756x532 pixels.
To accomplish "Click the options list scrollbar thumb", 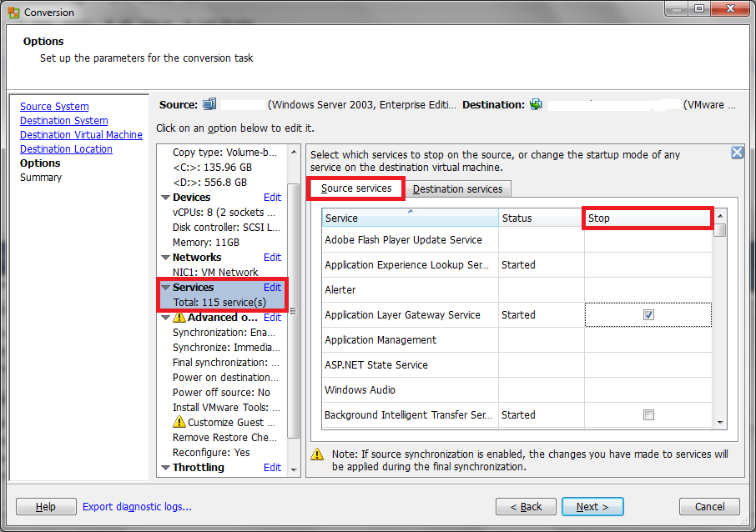I will click(x=294, y=311).
